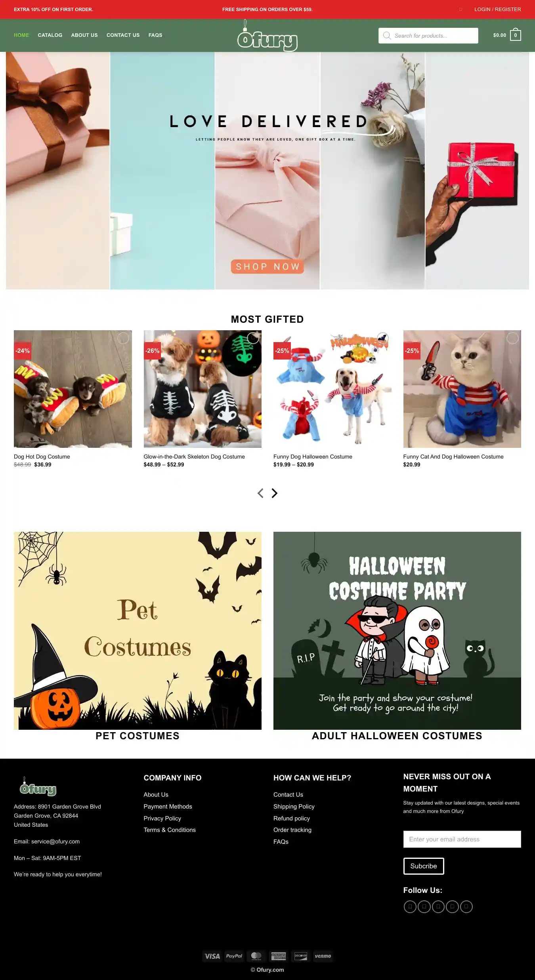Open the Catalog menu item

click(50, 35)
